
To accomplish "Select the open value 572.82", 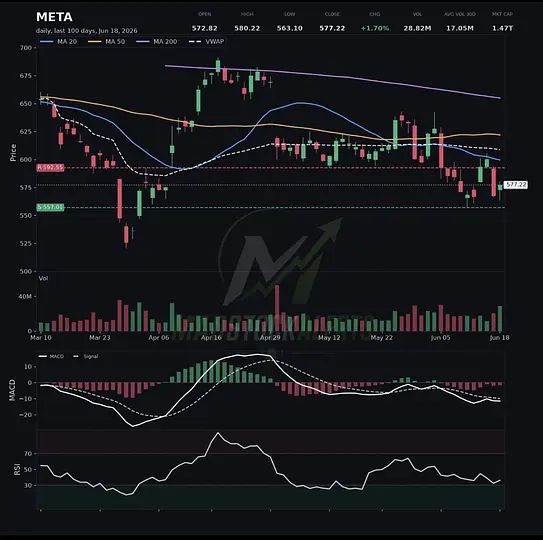I will [x=204, y=28].
